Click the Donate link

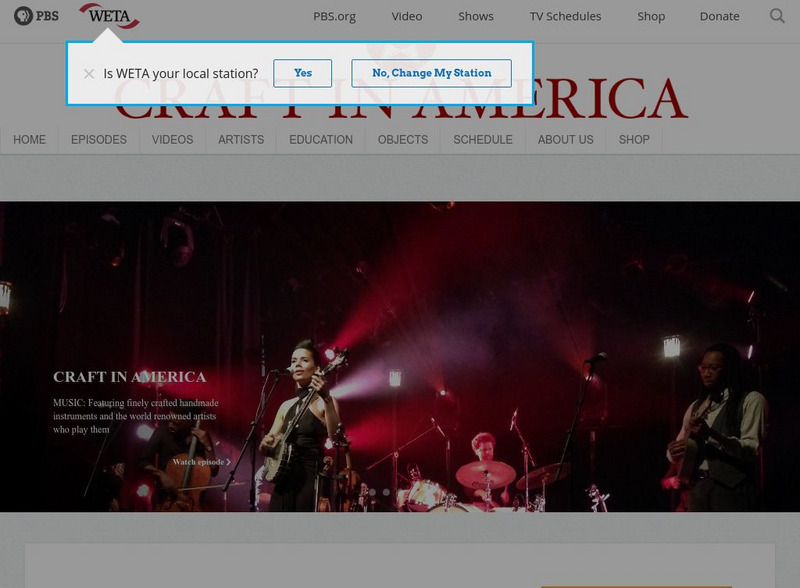pos(719,16)
